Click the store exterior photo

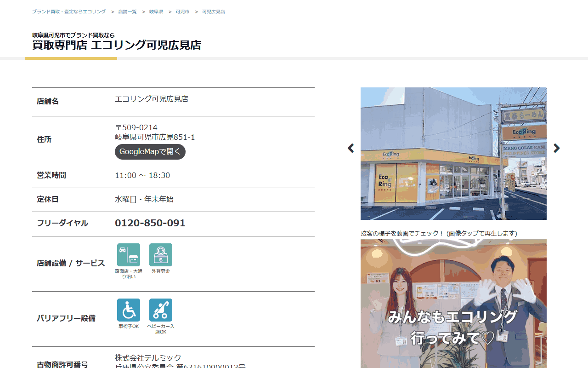(x=453, y=154)
